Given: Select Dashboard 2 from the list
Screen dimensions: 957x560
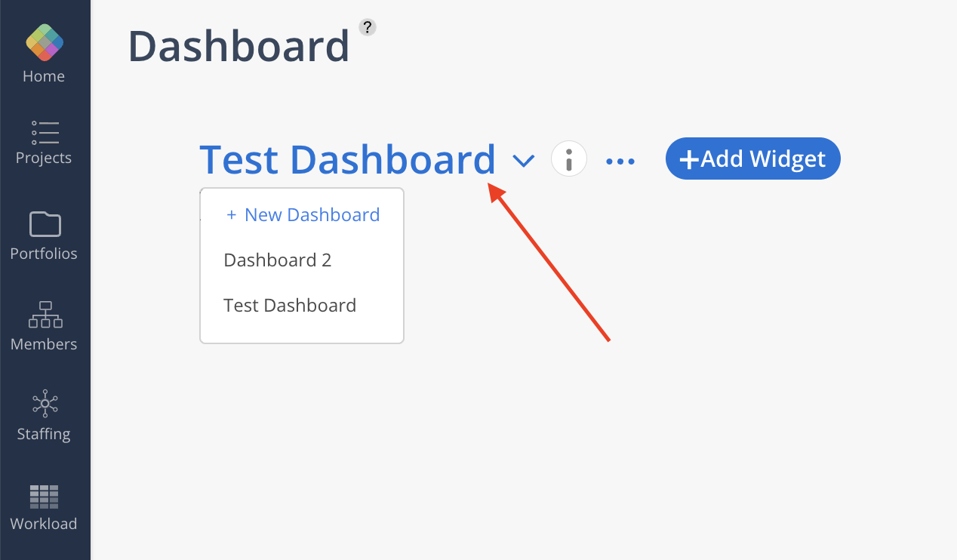Looking at the screenshot, I should tap(278, 260).
